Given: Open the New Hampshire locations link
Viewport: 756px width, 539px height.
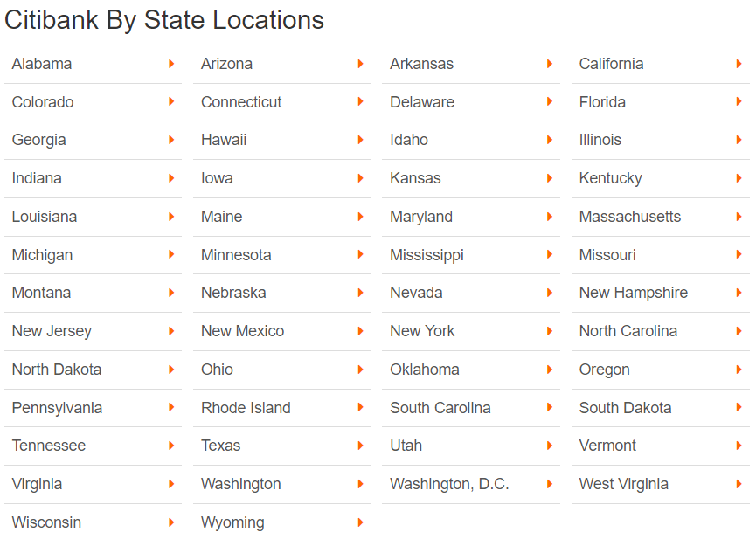Looking at the screenshot, I should 634,293.
